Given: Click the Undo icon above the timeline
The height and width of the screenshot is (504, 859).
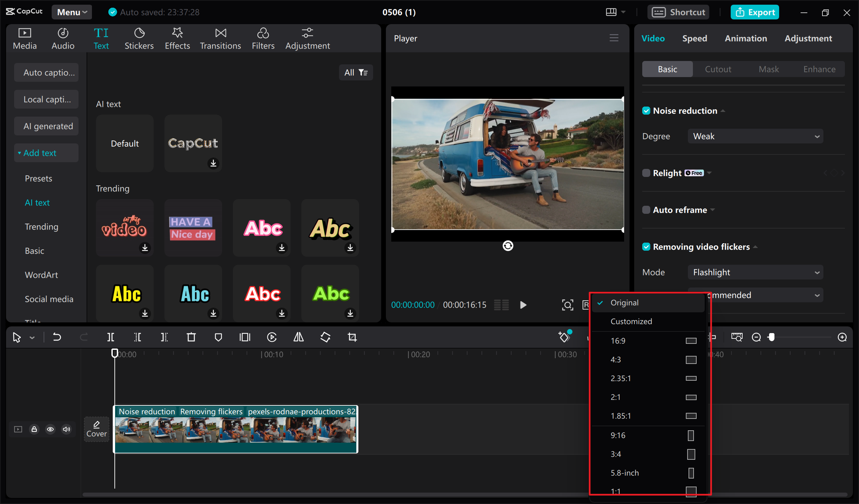Looking at the screenshot, I should tap(57, 337).
